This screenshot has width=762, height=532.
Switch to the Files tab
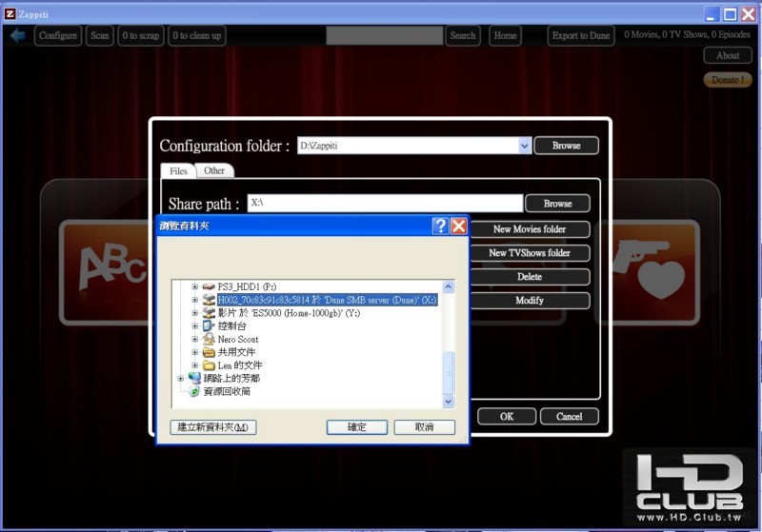(178, 171)
